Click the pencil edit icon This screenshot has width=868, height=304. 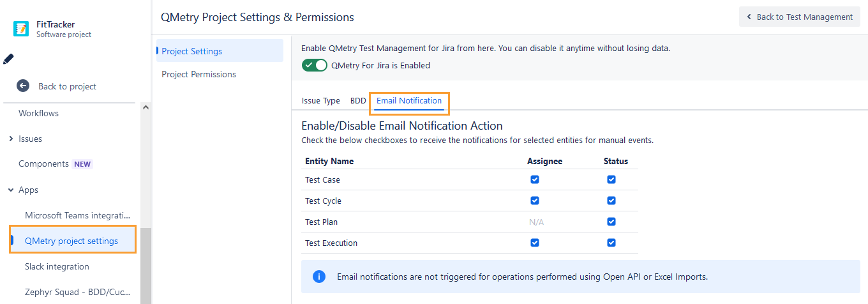pyautogui.click(x=8, y=59)
